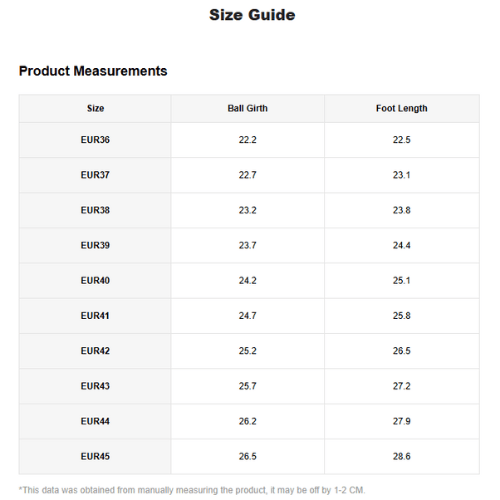This screenshot has height=500, width=500.
Task: Select the EUR43 row label
Action: [x=95, y=386]
